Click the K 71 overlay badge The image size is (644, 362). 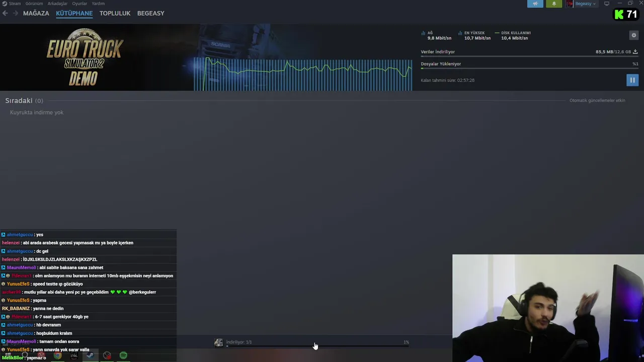click(x=626, y=15)
